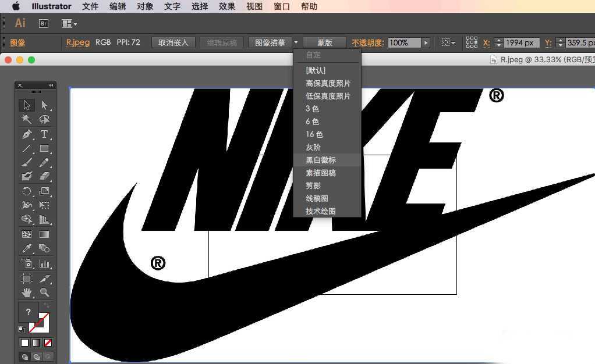Increase the X position with the stepper

(x=499, y=40)
